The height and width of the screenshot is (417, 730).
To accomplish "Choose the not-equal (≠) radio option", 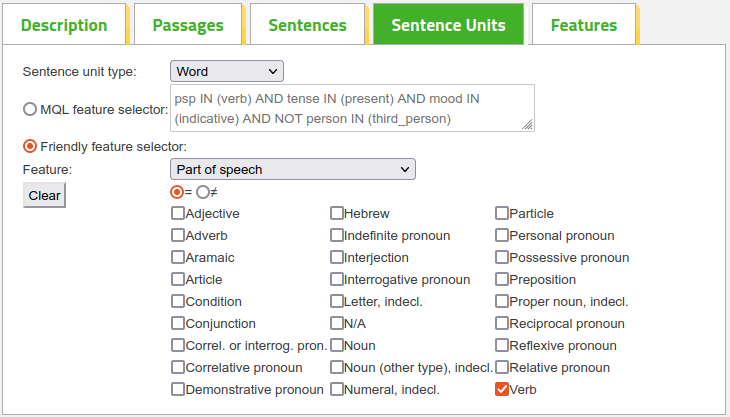I will coord(203,192).
